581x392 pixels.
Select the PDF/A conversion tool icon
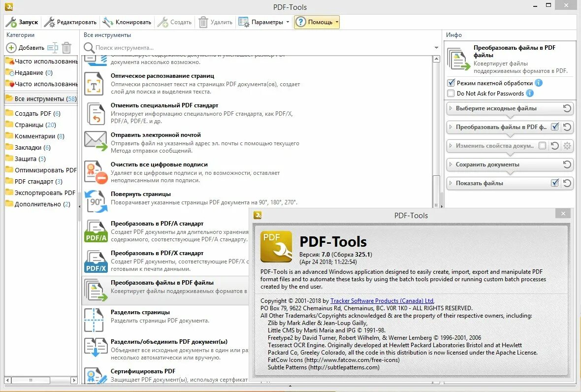[95, 230]
